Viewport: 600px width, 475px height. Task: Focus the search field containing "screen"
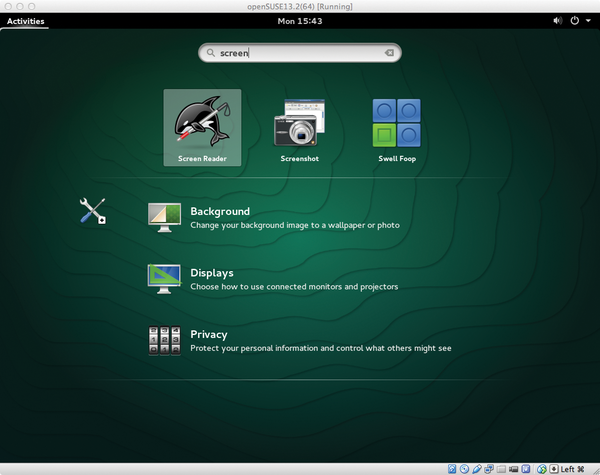300,52
